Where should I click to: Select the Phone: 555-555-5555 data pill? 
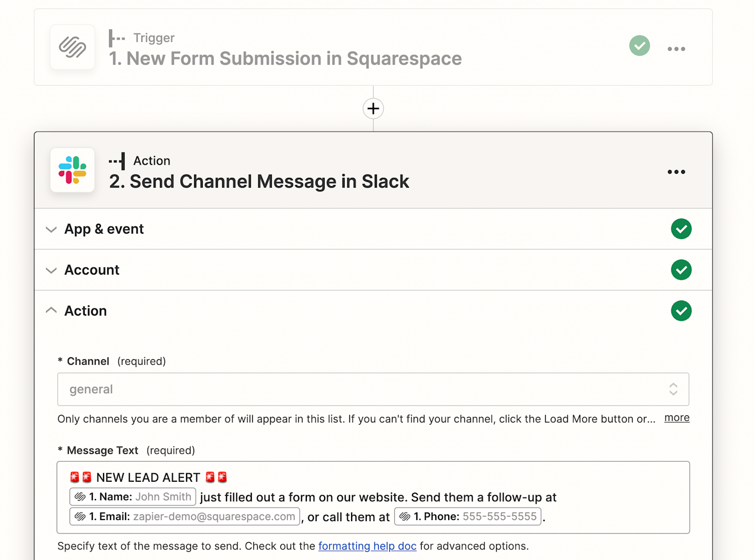coord(468,516)
